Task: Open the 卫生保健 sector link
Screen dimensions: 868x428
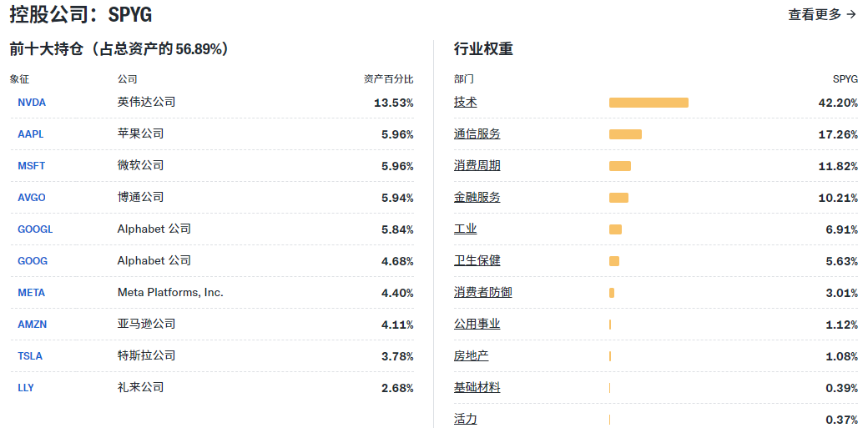Action: [477, 260]
